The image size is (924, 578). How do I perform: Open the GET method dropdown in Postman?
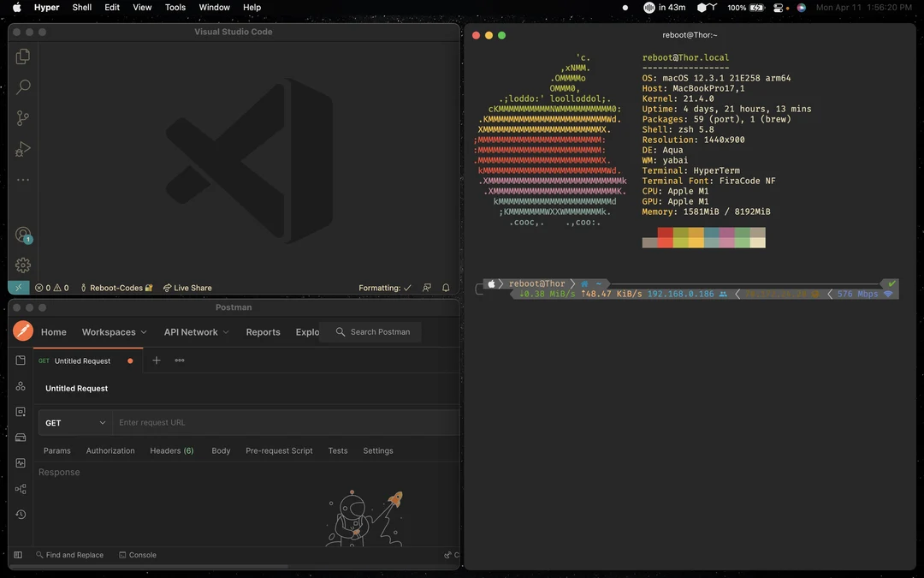(x=74, y=422)
